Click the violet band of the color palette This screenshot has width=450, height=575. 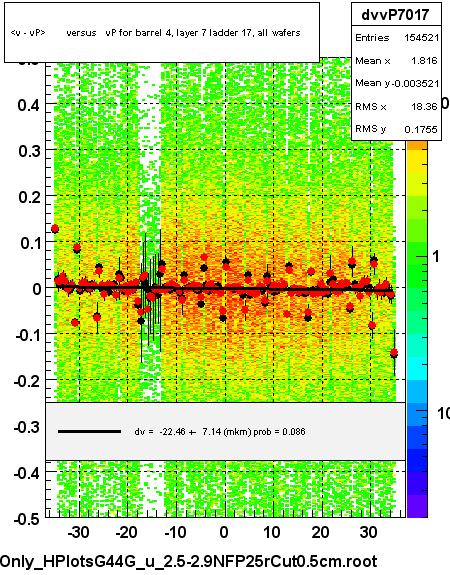tap(417, 506)
